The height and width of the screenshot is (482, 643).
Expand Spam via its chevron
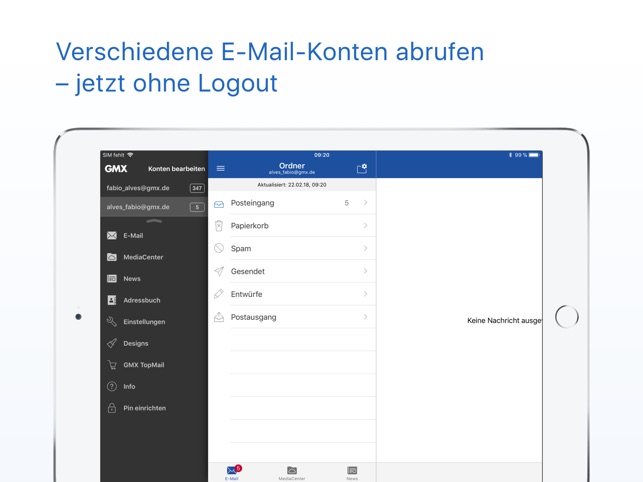tap(365, 248)
